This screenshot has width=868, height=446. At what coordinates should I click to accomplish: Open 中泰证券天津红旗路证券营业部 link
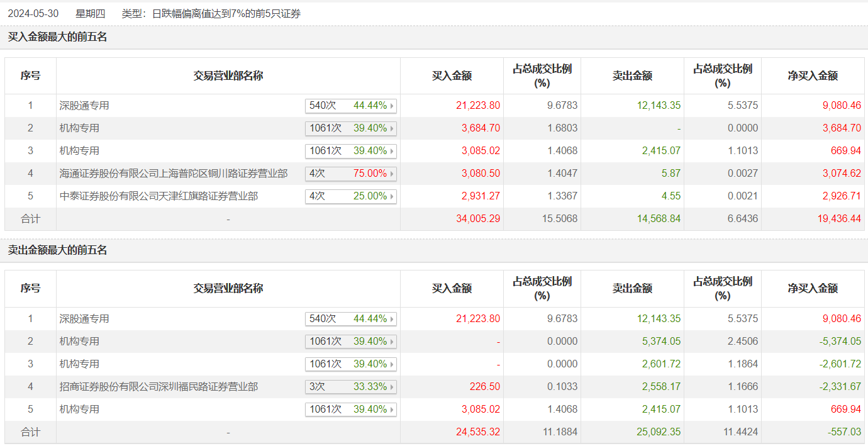click(x=159, y=196)
